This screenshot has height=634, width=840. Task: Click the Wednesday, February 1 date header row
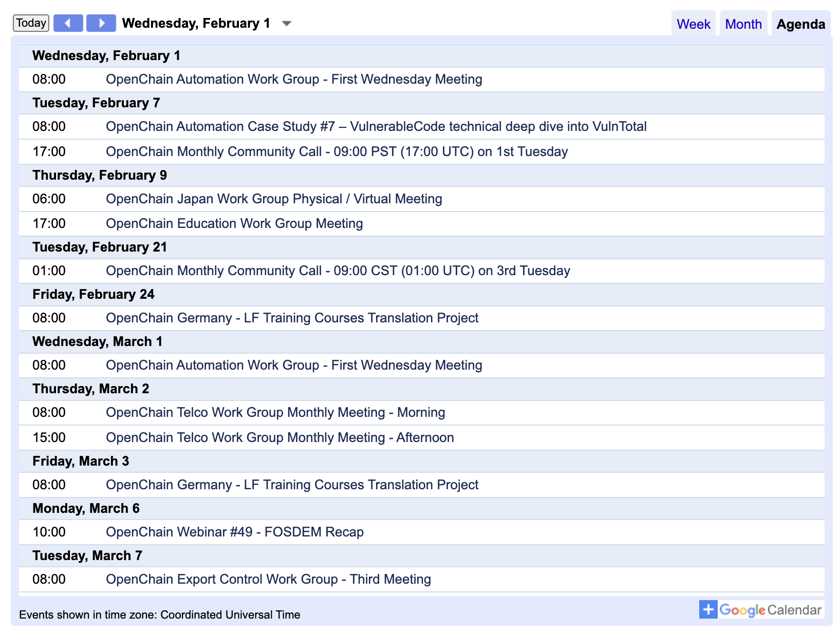pos(422,56)
